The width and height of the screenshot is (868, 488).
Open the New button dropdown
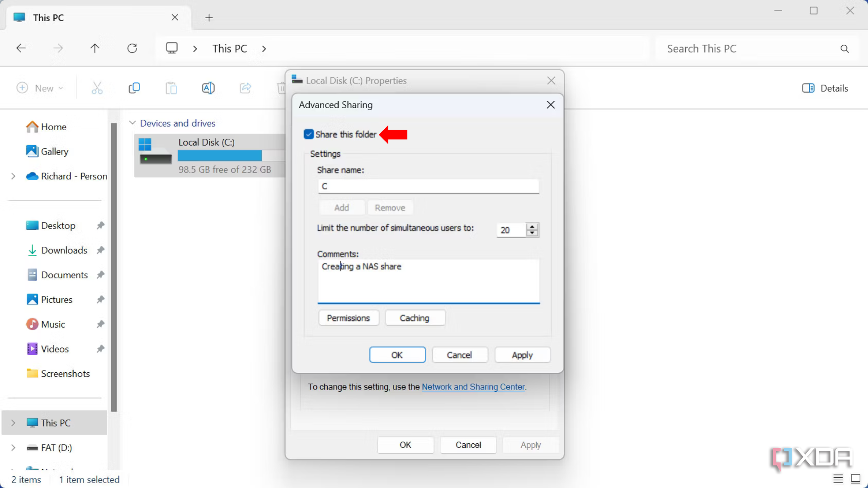coord(61,88)
